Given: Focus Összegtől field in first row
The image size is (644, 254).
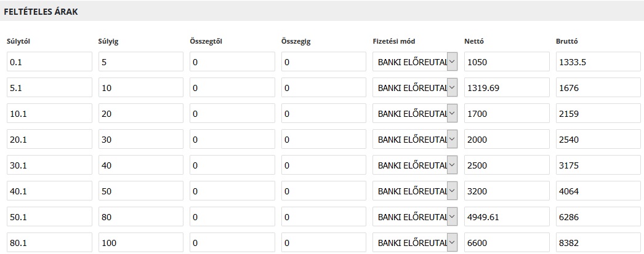Looking at the screenshot, I should (x=232, y=62).
